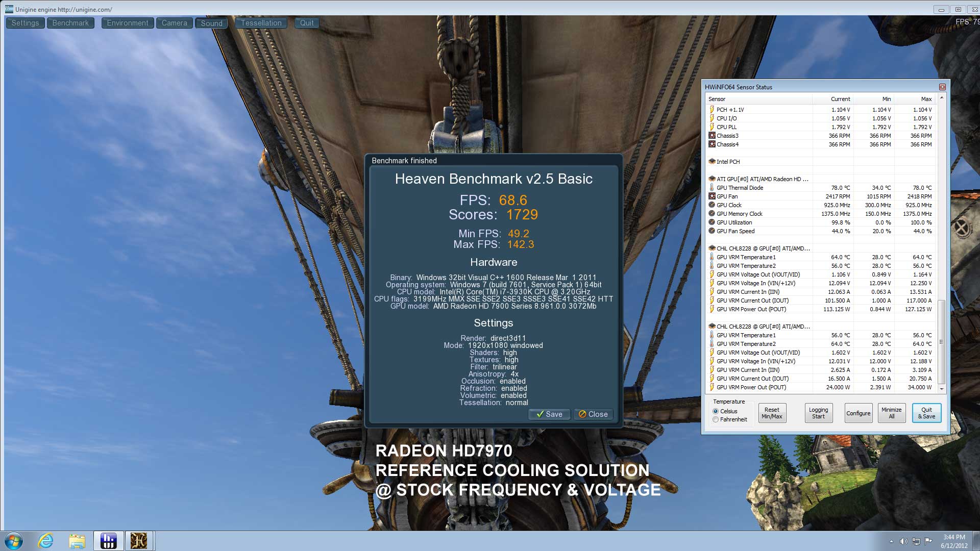The width and height of the screenshot is (980, 551).
Task: Select the GPU Thermal Diode 78.0 °C value
Action: pyautogui.click(x=840, y=188)
